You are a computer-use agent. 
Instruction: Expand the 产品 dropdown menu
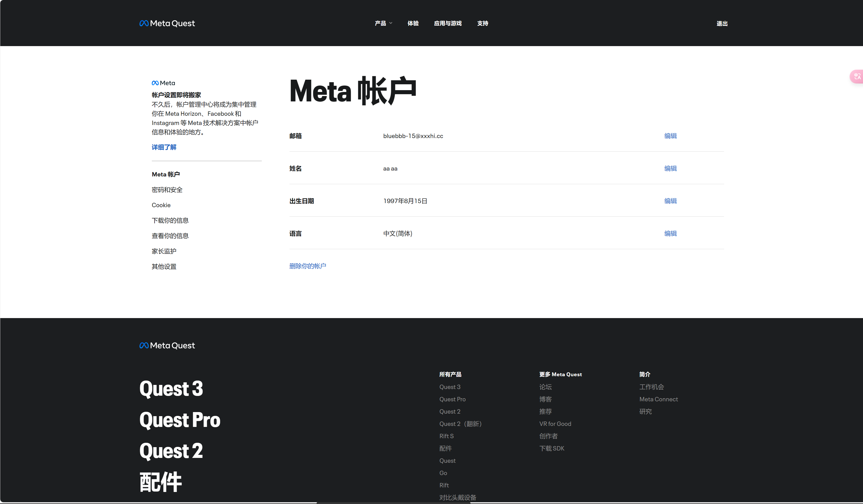(x=383, y=23)
